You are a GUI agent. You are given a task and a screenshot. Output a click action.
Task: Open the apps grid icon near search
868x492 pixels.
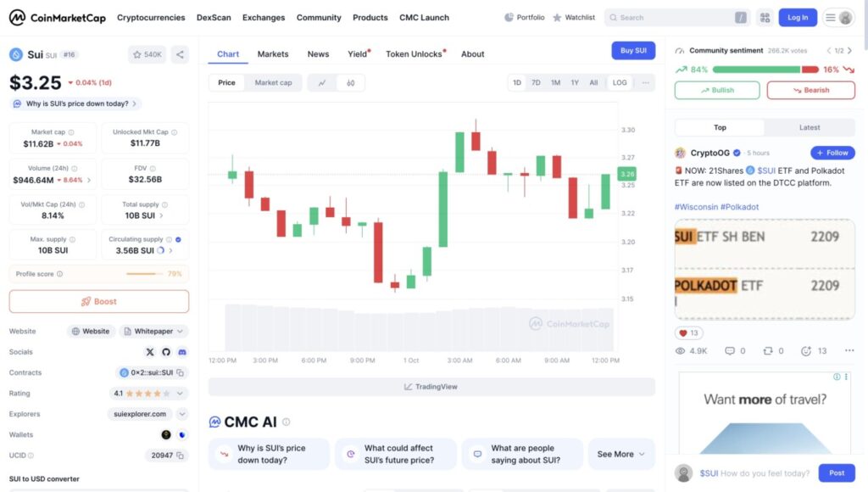765,17
